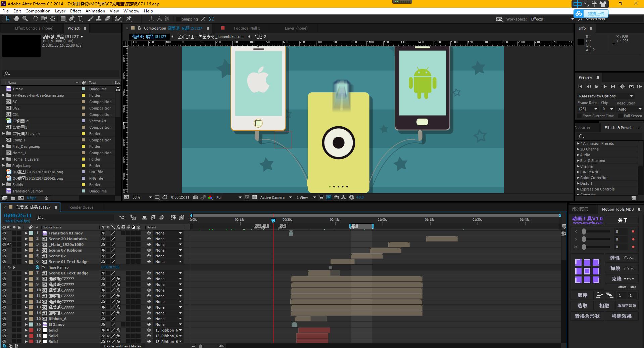Viewport: 644px width, 348px height.
Task: Hide the Scene 20 Mountains layer
Action: click(x=4, y=239)
